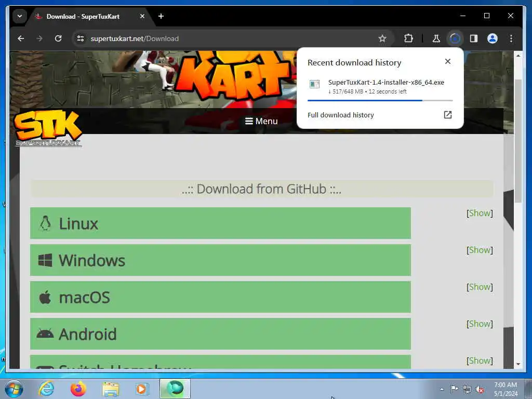This screenshot has height=399, width=532.
Task: Click the SuperTuxKart installer file icon
Action: [314, 84]
